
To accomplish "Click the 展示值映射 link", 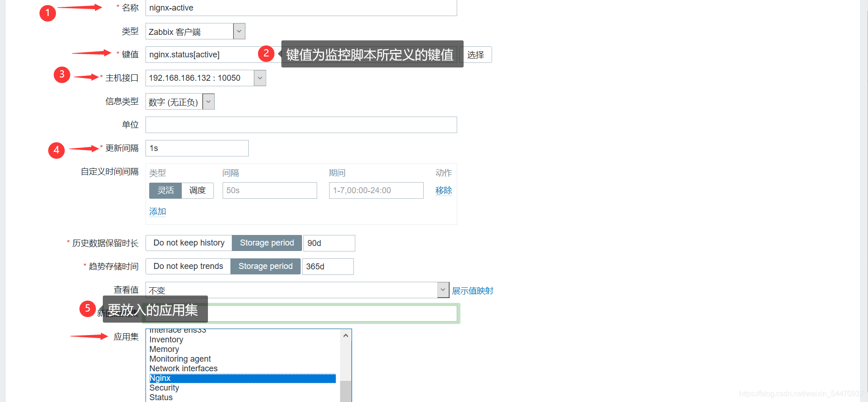I will tap(473, 290).
